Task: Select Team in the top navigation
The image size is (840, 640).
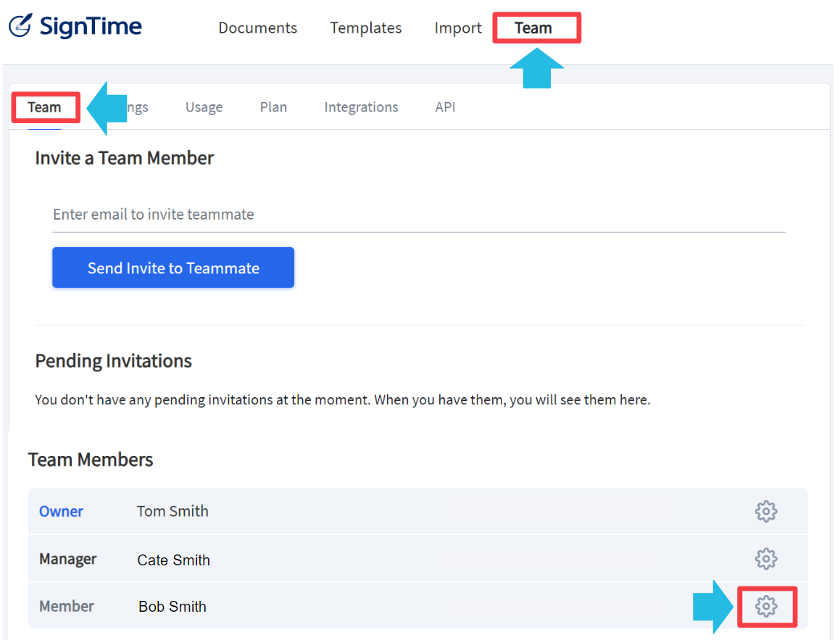Action: (x=536, y=28)
